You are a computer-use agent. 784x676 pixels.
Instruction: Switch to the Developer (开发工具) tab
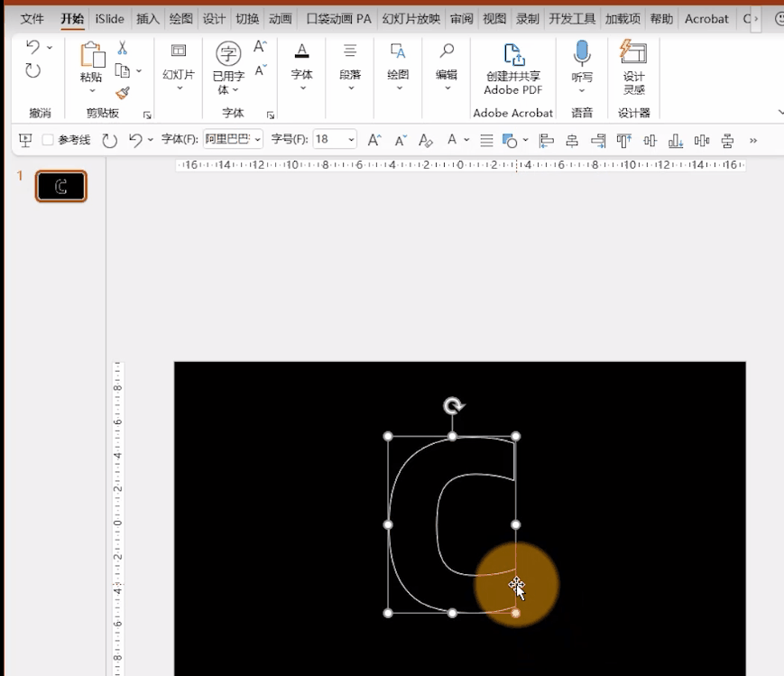click(x=572, y=19)
